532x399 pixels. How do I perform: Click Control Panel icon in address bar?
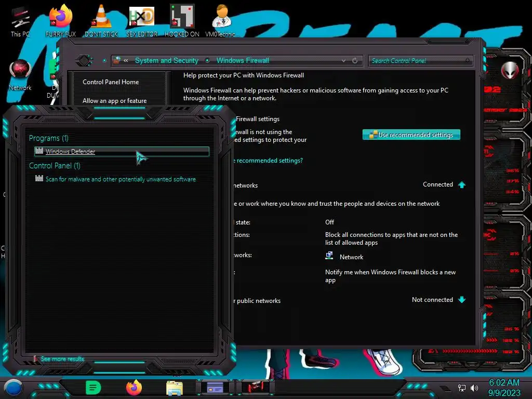(117, 60)
